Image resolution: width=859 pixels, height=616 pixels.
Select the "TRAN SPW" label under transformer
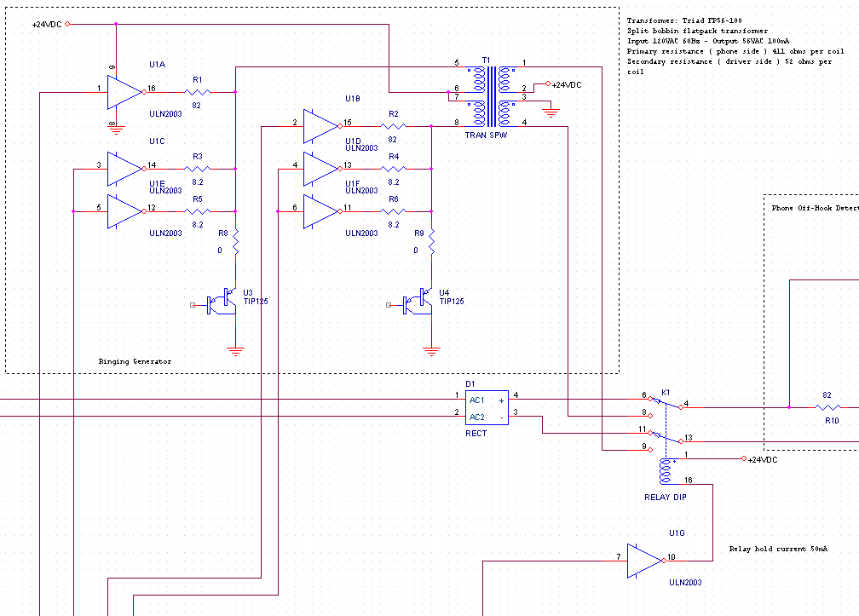pos(487,135)
